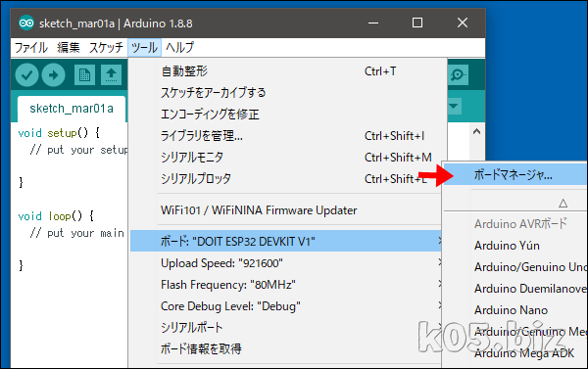Minimize the Arduino window
This screenshot has height=369, width=588.
click(x=373, y=23)
